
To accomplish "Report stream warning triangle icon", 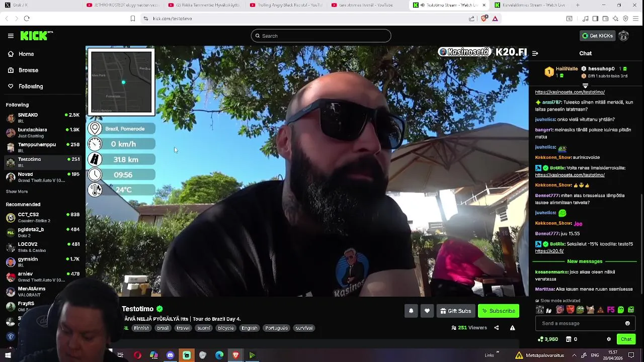I will tap(512, 328).
